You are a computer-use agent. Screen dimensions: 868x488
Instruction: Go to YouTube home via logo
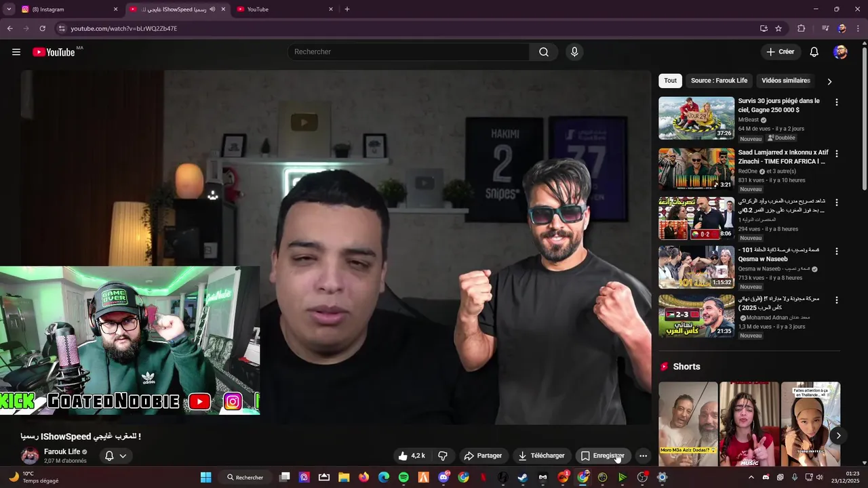tap(54, 52)
